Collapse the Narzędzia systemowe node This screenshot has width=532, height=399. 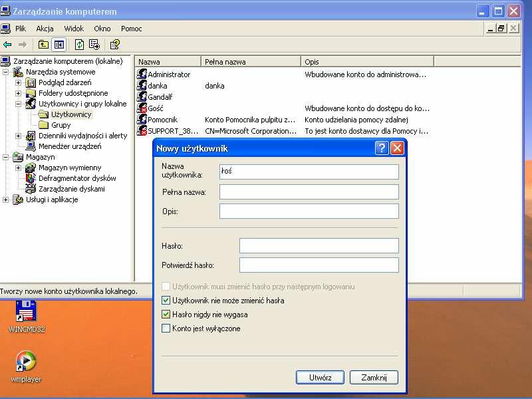click(x=5, y=72)
